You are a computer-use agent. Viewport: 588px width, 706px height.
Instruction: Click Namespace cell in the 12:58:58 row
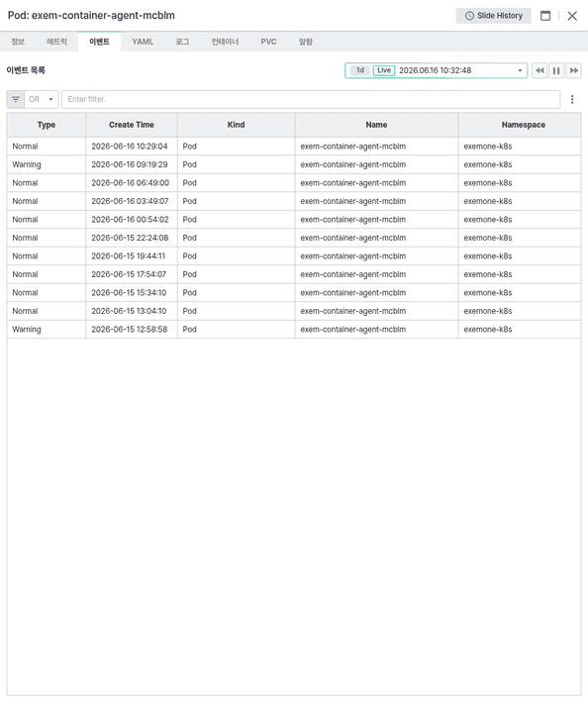[x=520, y=330]
